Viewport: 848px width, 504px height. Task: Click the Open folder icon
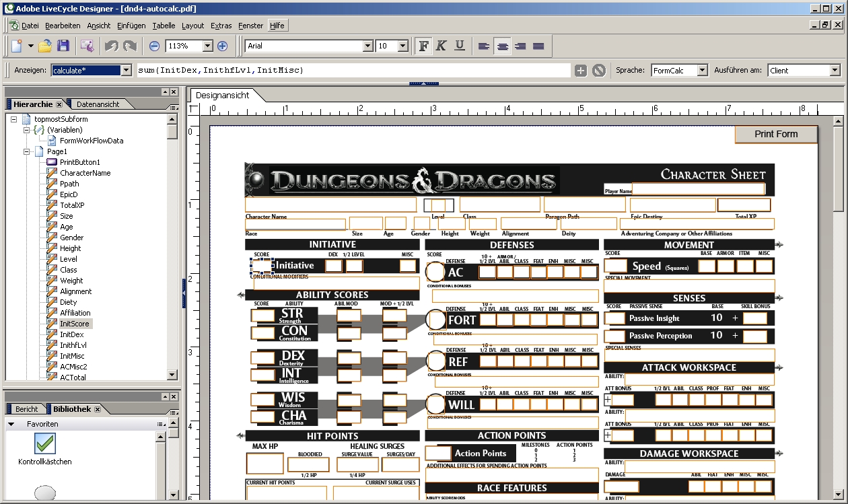(45, 46)
